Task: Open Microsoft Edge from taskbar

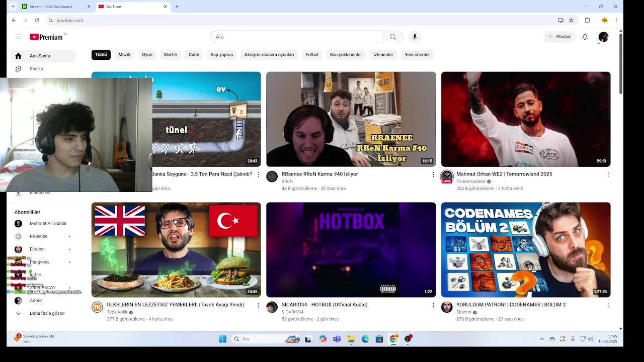Action: (x=365, y=339)
